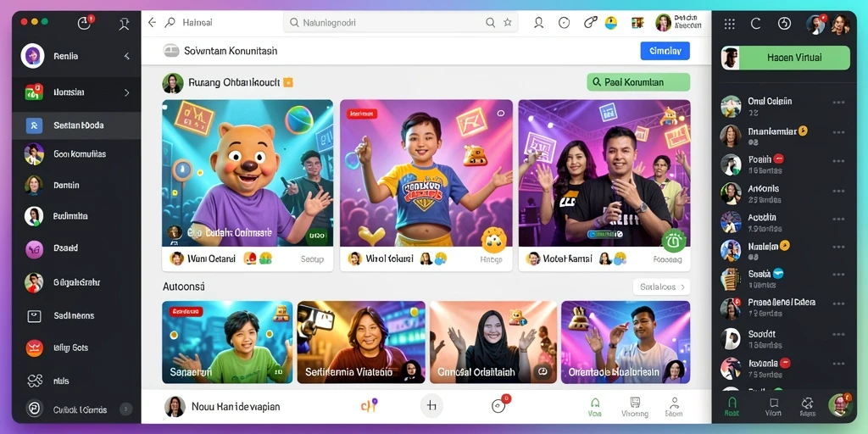
Task: Click the Sowntam Konunitasin header title
Action: pos(231,51)
